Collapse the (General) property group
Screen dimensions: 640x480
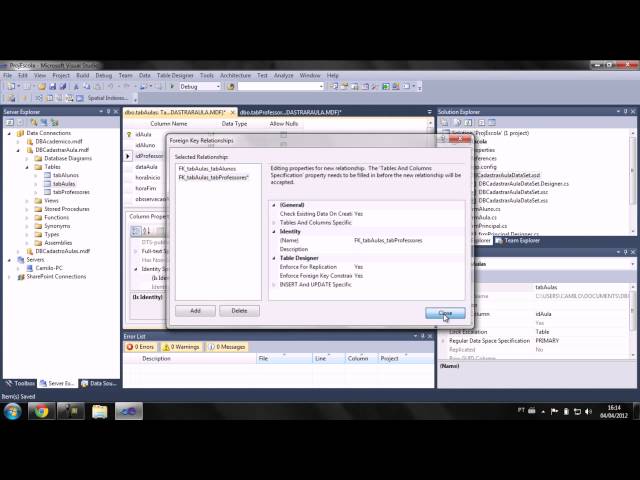274,205
